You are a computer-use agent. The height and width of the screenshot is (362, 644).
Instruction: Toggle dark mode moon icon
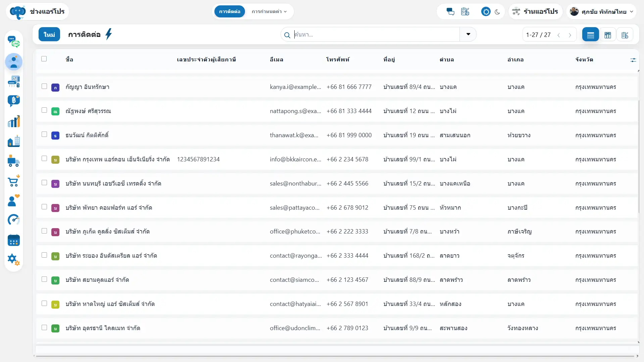tap(497, 12)
